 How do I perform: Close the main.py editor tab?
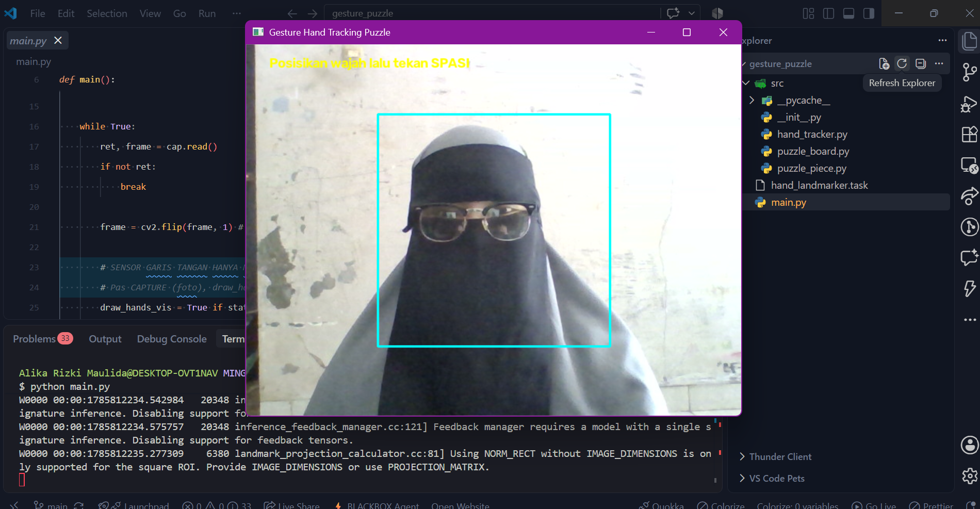(x=58, y=40)
